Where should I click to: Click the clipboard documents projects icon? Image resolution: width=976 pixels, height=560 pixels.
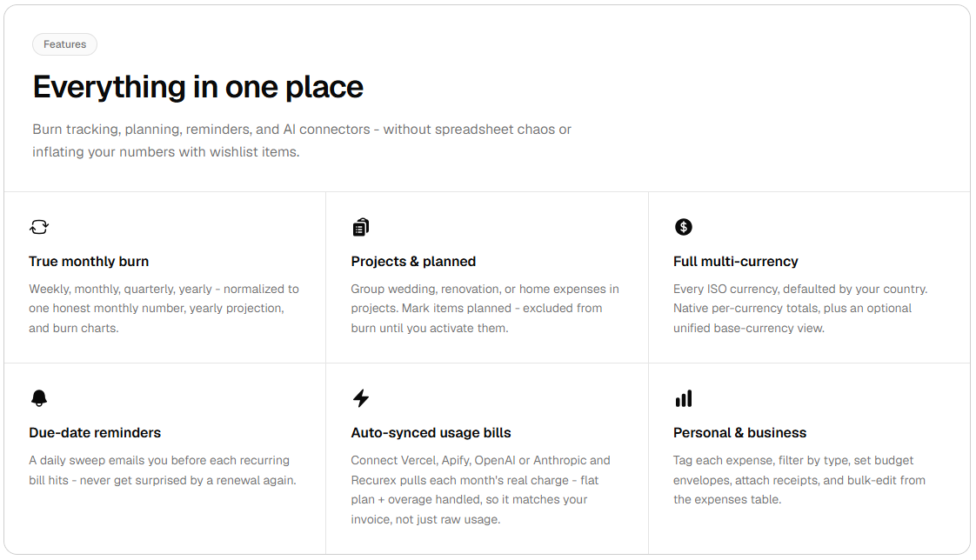360,227
